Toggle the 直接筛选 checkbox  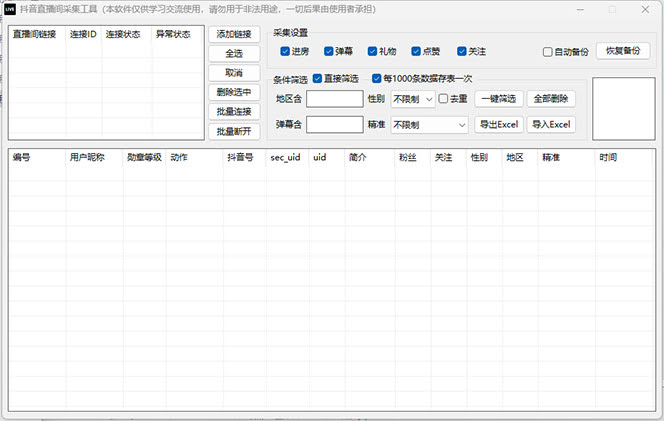coord(318,78)
